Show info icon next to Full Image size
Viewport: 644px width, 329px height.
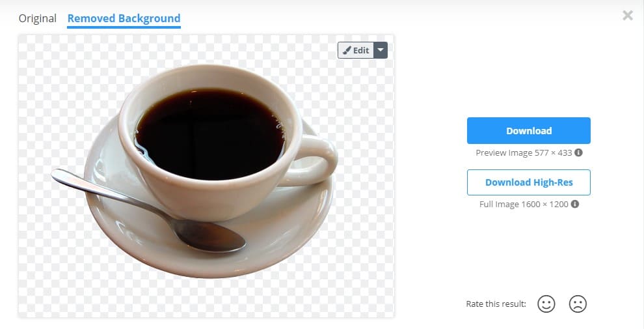pyautogui.click(x=575, y=204)
